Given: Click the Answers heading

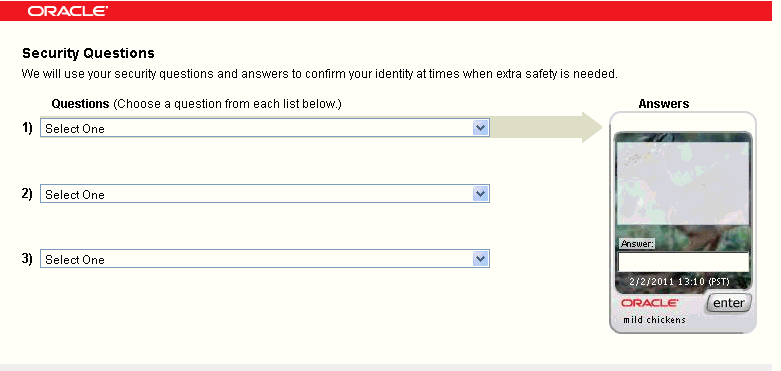Looking at the screenshot, I should [664, 104].
